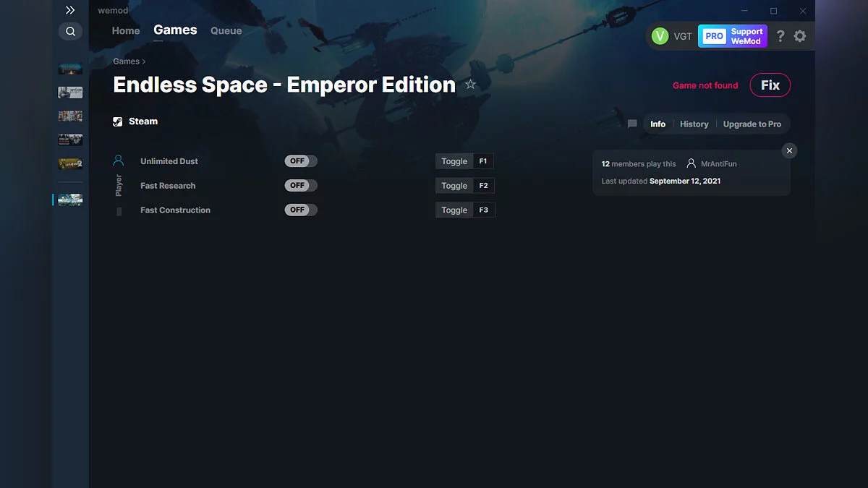Enable the Unlimited Dust switch
868x488 pixels.
300,160
